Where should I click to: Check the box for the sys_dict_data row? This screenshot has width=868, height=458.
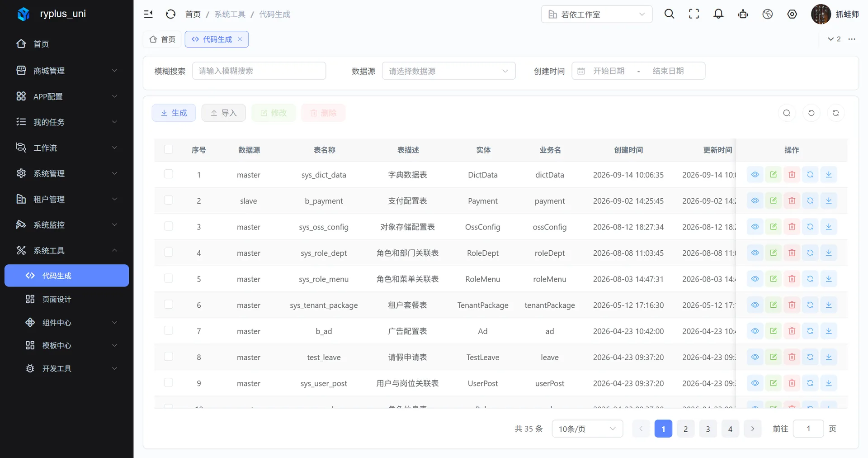pyautogui.click(x=169, y=174)
